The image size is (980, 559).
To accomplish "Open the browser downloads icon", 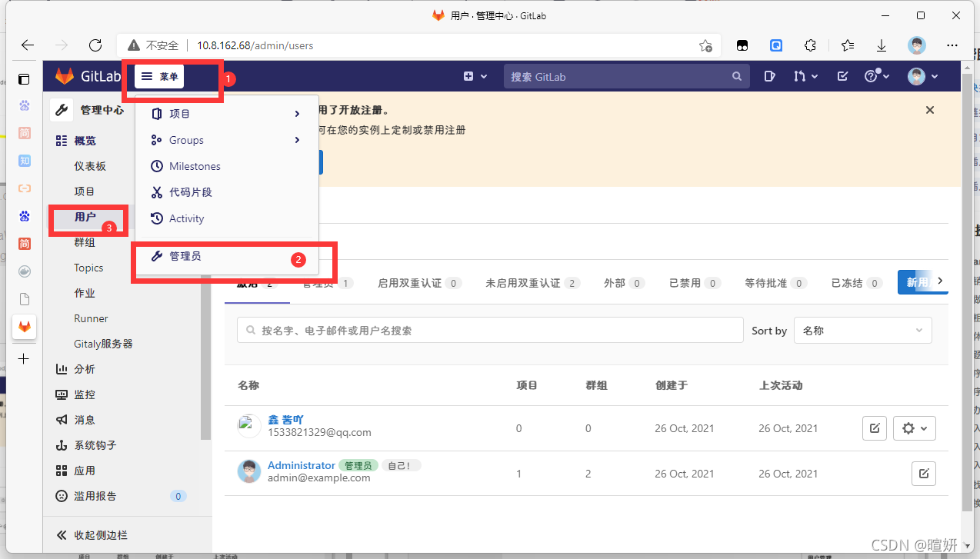I will coord(882,45).
